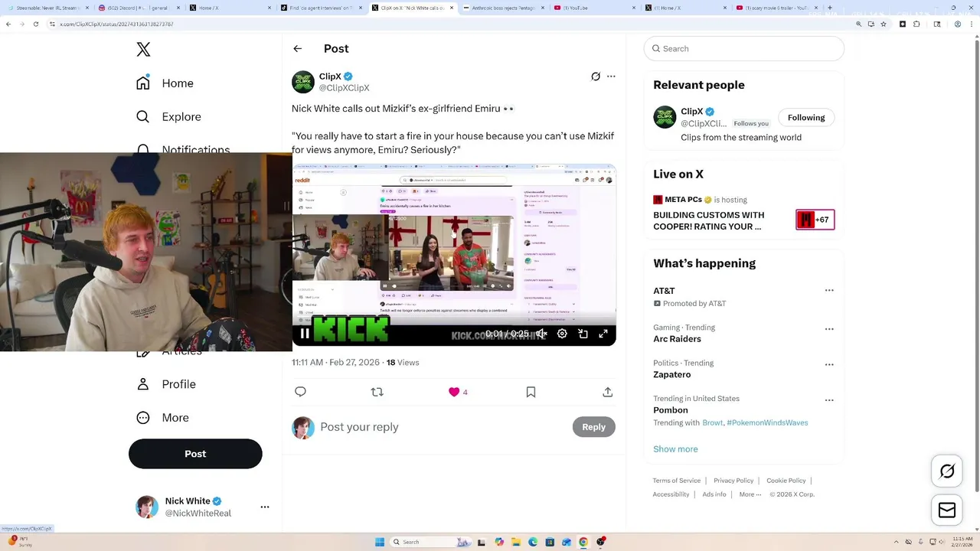Open Nick White account switcher menu
This screenshot has height=551, width=980.
coord(265,507)
